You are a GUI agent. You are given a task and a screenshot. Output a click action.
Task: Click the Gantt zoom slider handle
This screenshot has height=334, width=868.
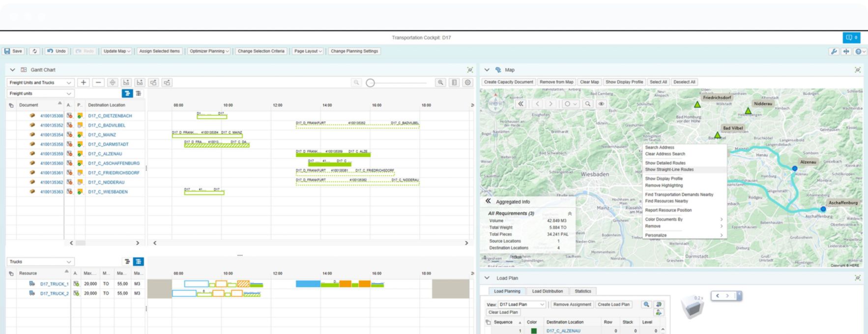[371, 83]
